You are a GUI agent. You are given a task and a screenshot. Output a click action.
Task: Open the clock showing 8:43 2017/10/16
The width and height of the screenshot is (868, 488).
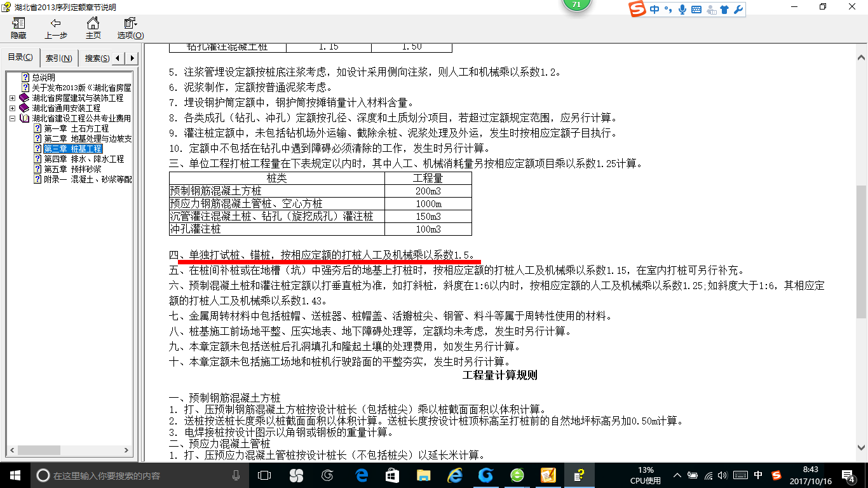[x=810, y=475]
